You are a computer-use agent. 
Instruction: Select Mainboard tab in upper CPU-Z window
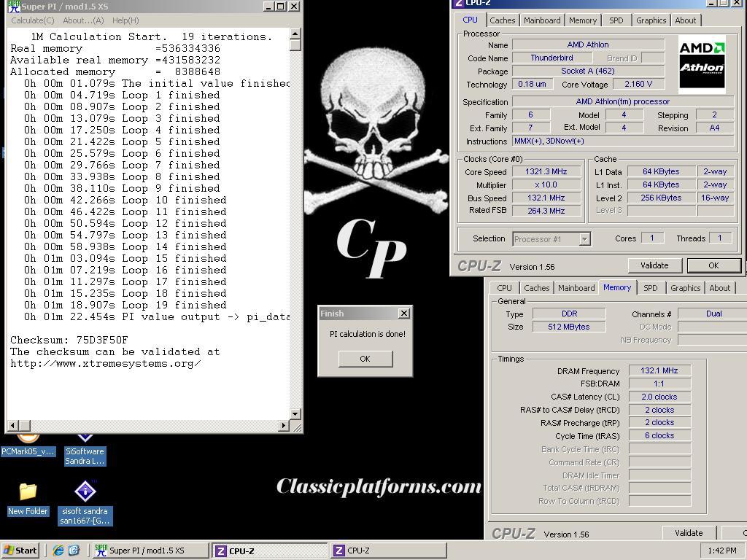542,20
